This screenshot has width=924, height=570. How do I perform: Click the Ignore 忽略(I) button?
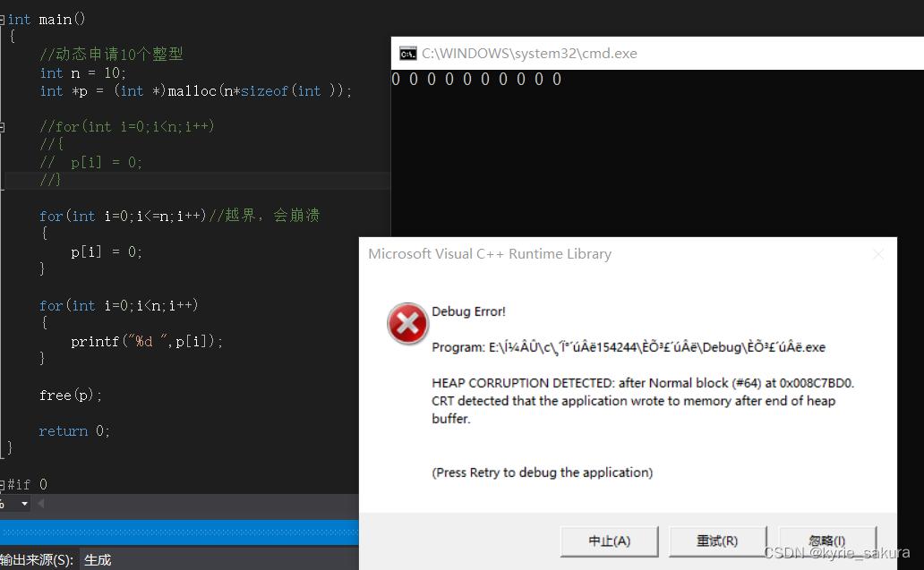click(x=827, y=541)
